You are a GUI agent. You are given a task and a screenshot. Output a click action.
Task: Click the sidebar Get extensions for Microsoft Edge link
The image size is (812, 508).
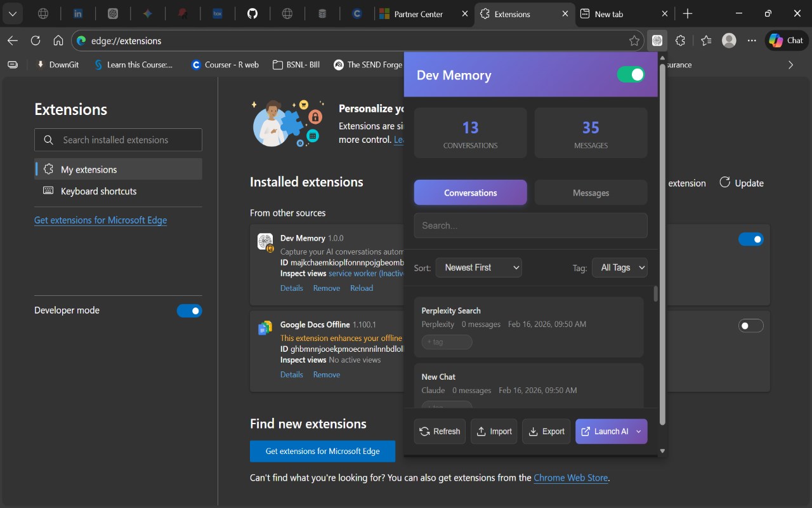[x=101, y=220]
